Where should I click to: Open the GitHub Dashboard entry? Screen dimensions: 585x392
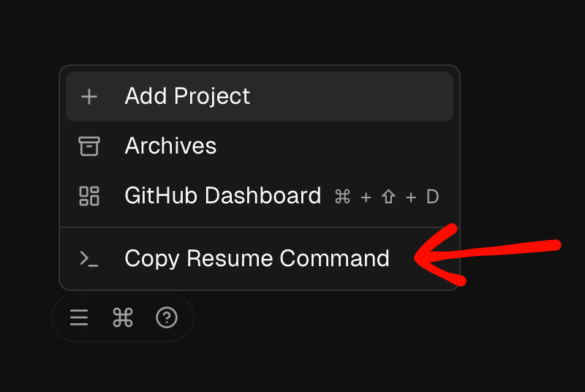coord(222,196)
